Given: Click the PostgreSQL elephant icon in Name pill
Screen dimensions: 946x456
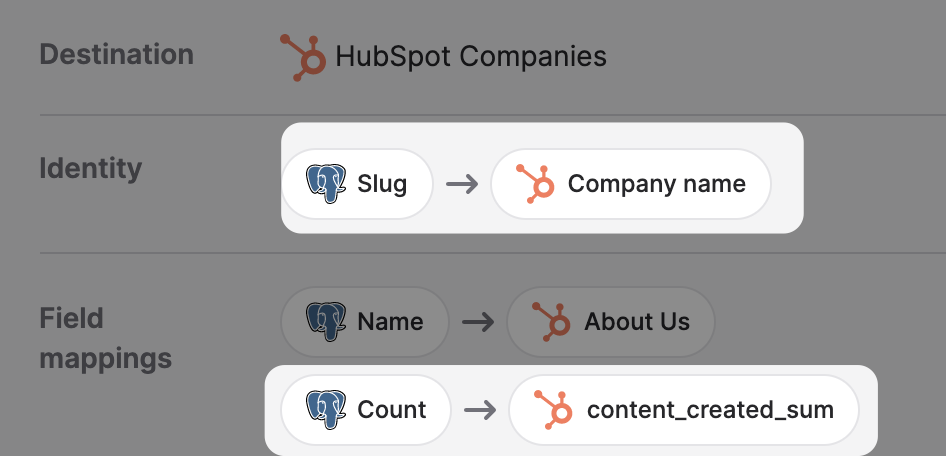Looking at the screenshot, I should point(326,322).
